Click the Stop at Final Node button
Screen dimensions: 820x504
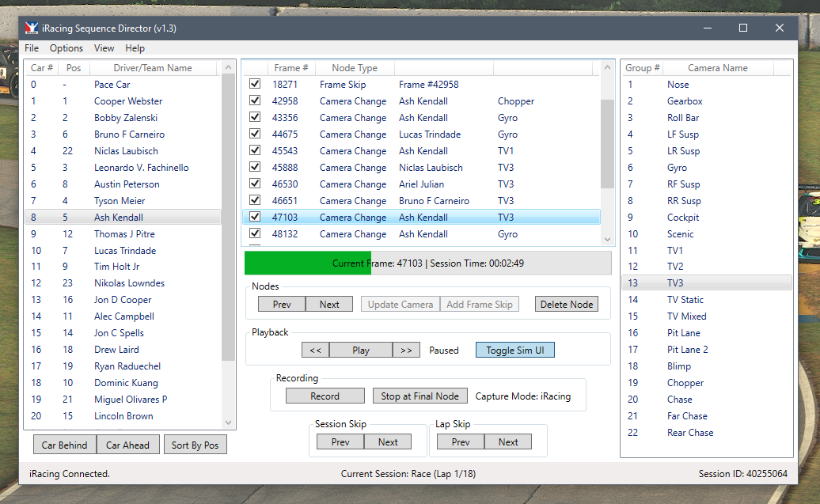(x=419, y=396)
